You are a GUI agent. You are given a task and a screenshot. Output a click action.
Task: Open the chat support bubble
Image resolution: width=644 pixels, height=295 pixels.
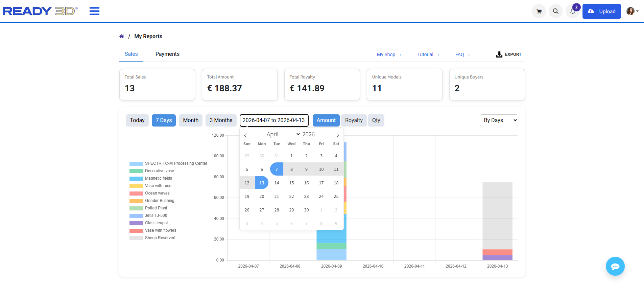(x=615, y=267)
